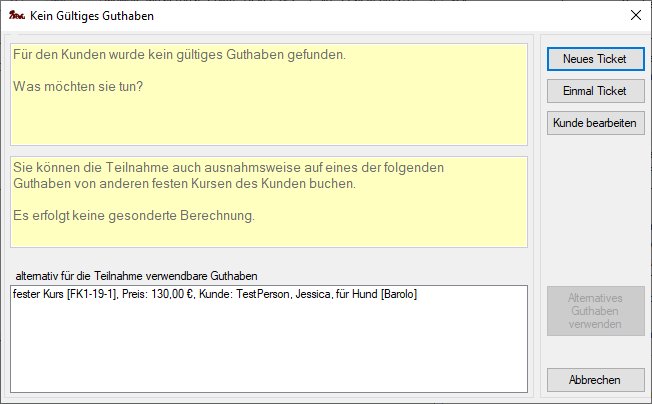Cancel with the Abbrechen button
Viewport: 652px width, 404px height.
coord(595,380)
